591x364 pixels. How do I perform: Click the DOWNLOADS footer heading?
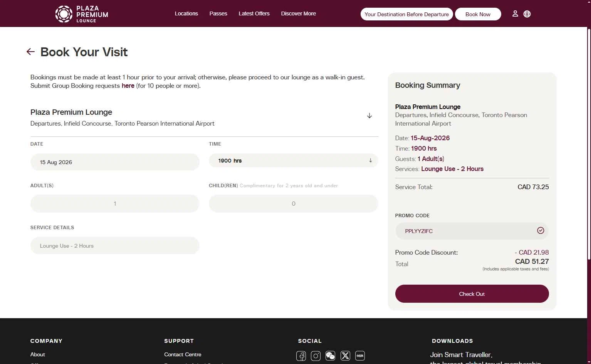(x=452, y=341)
